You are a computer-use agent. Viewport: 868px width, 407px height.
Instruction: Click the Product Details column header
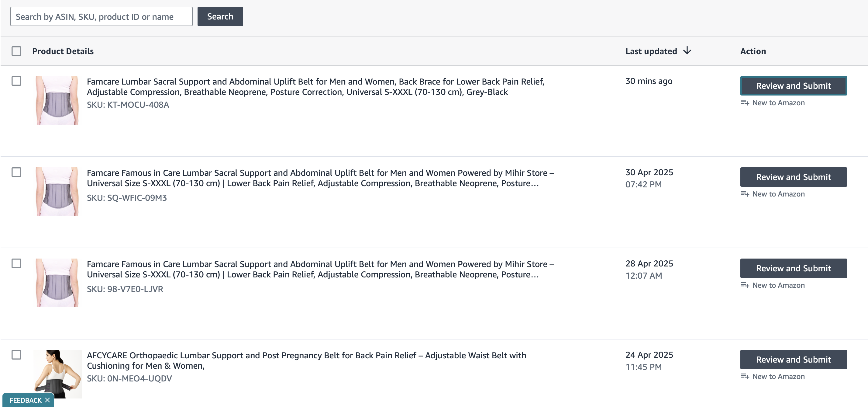coord(63,51)
